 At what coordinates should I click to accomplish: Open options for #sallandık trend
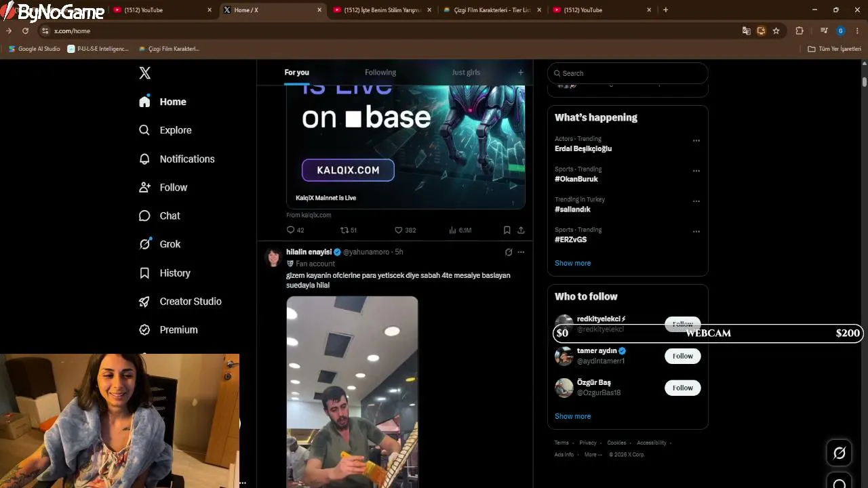coord(696,201)
